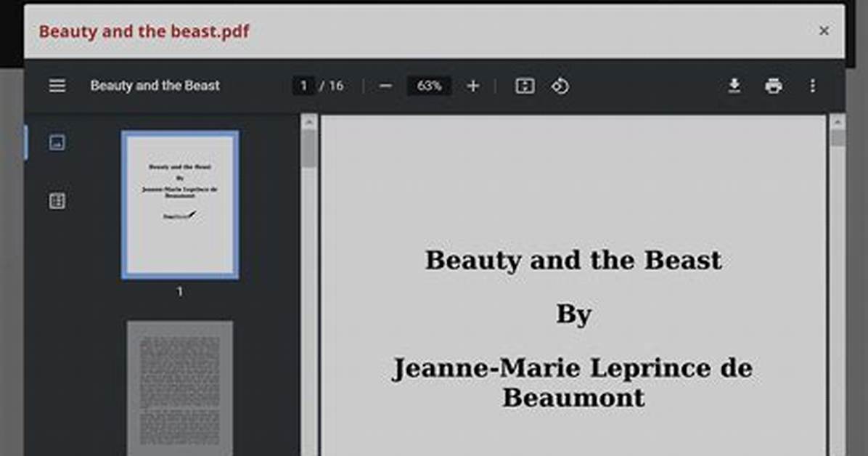Select the page 1 thumbnail
This screenshot has width=868, height=456.
click(x=180, y=205)
